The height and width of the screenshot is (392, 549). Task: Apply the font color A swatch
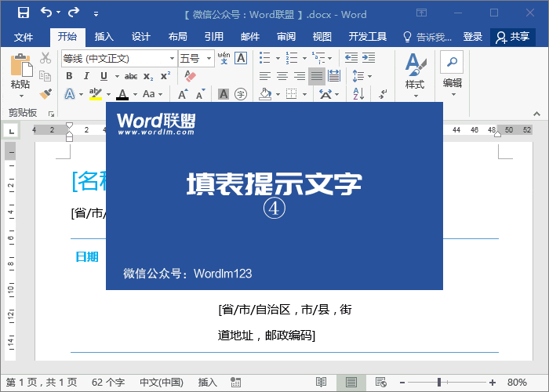click(x=122, y=94)
